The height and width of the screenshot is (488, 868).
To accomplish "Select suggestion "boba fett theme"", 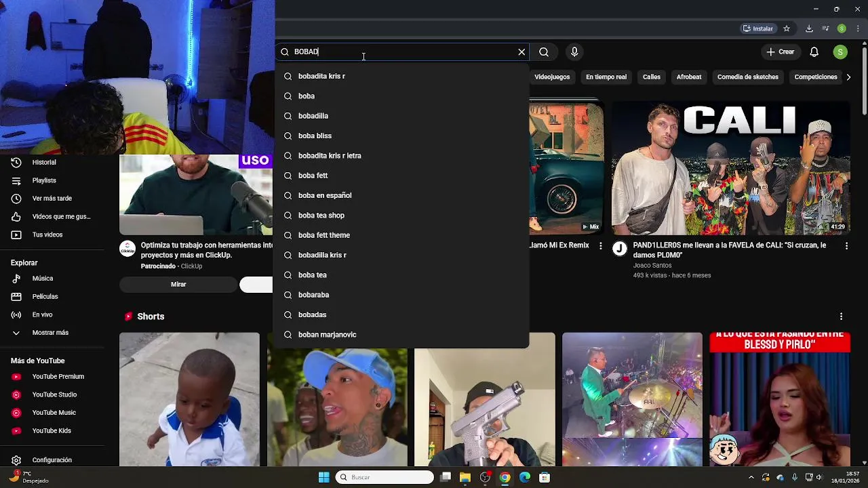I will click(401, 235).
